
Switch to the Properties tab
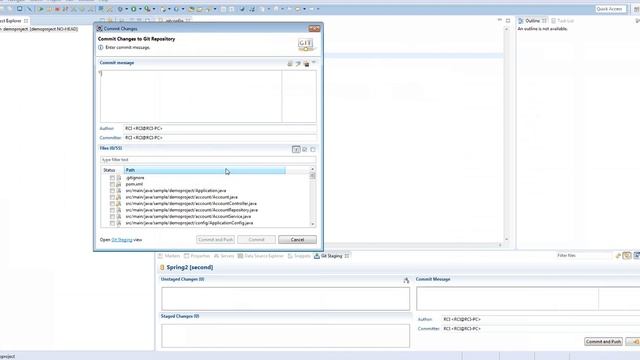click(197, 256)
